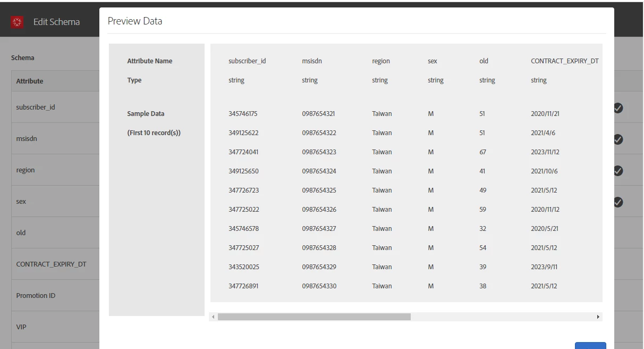Click age value 32 in old column
This screenshot has height=349, width=644.
(x=482, y=229)
